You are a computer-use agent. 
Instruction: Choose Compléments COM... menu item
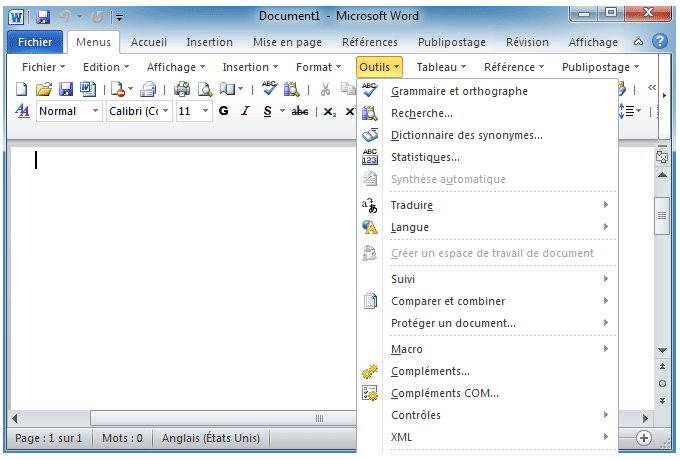click(487, 393)
